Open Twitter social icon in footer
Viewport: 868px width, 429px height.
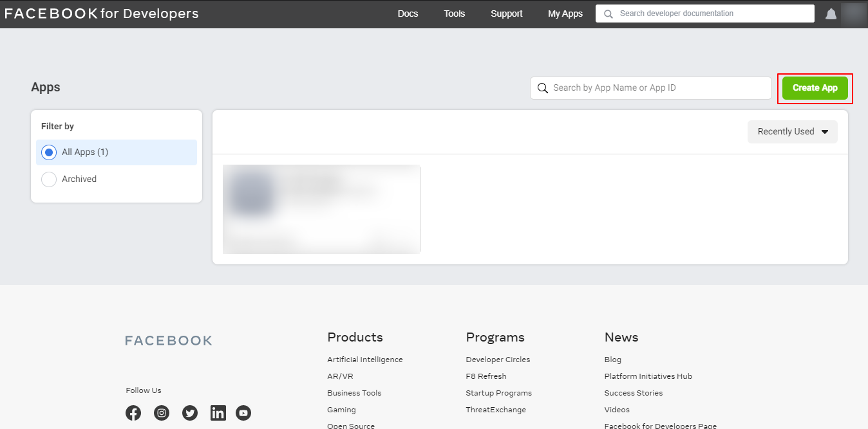coord(190,413)
